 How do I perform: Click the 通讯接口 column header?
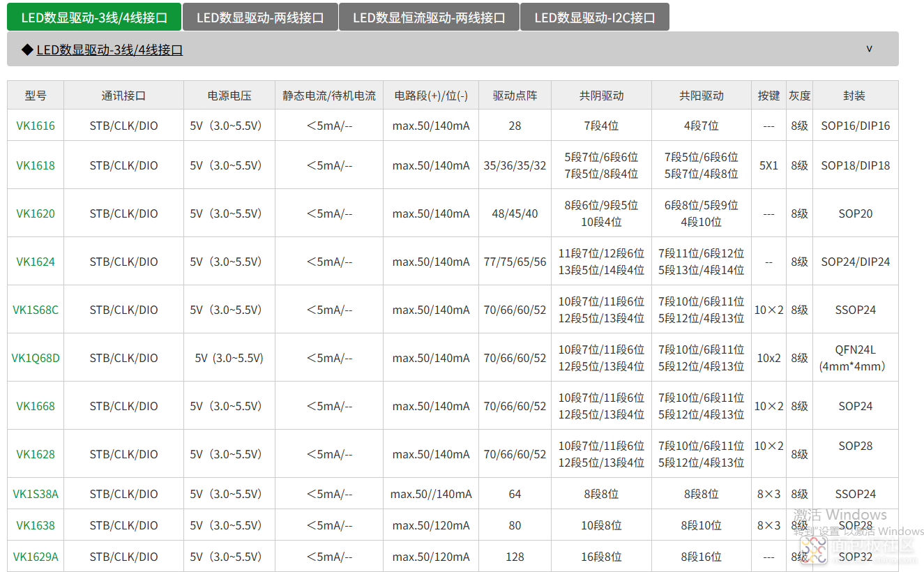[x=123, y=96]
